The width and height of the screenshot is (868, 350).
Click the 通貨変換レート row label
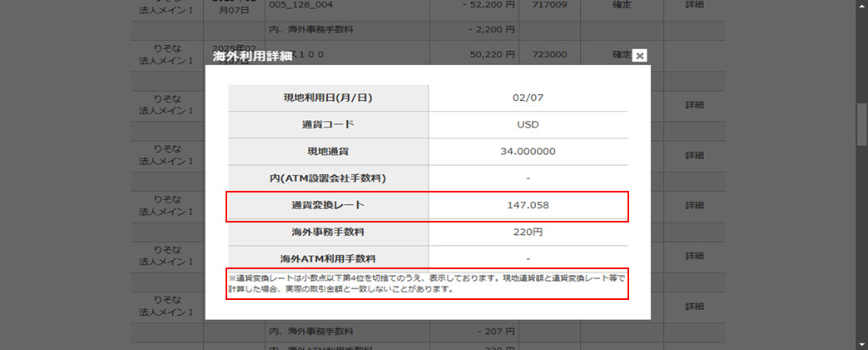pyautogui.click(x=328, y=205)
